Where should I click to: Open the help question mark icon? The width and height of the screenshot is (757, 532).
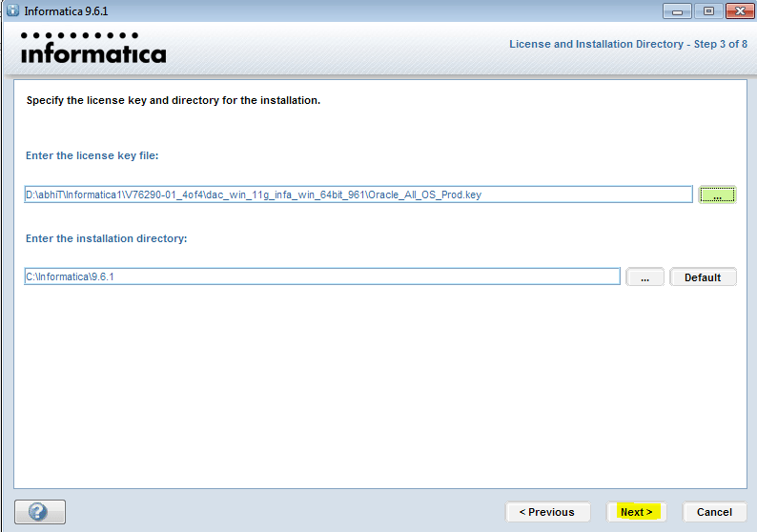point(40,512)
